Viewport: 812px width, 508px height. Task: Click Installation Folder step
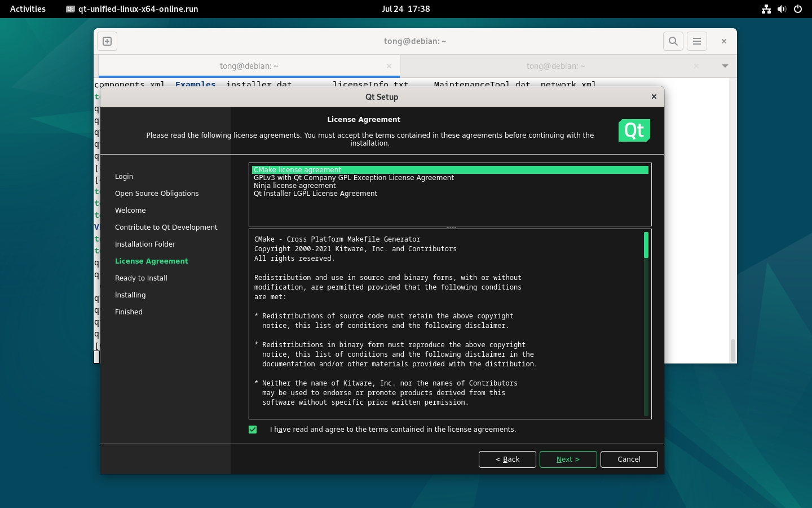point(145,244)
